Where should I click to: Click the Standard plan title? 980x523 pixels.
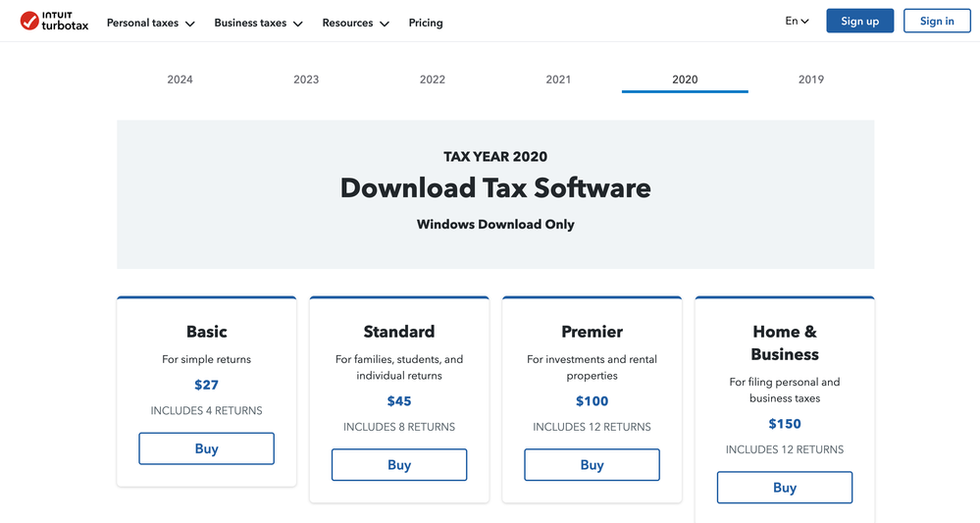pyautogui.click(x=399, y=332)
